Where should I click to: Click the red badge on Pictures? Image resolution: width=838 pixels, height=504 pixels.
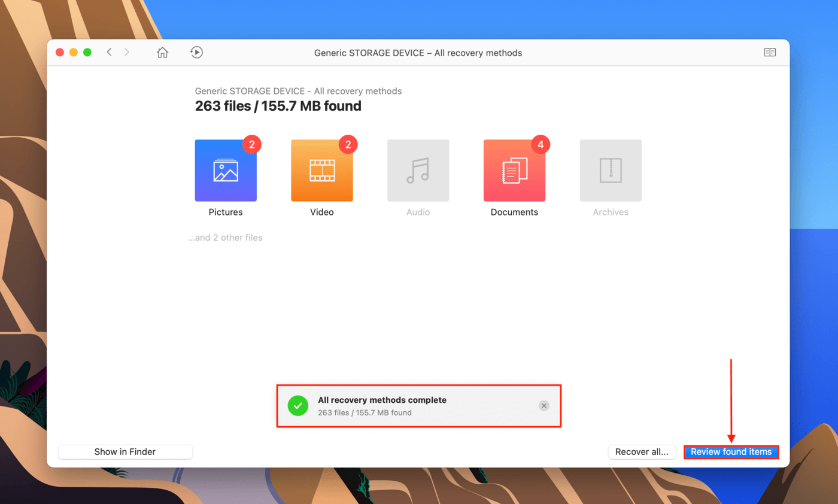tap(252, 144)
